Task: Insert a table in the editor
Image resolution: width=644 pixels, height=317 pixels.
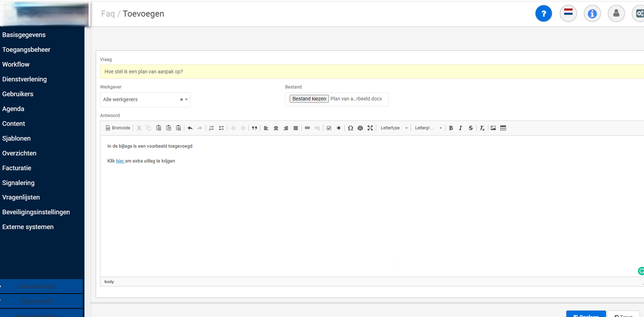Action: pos(503,128)
